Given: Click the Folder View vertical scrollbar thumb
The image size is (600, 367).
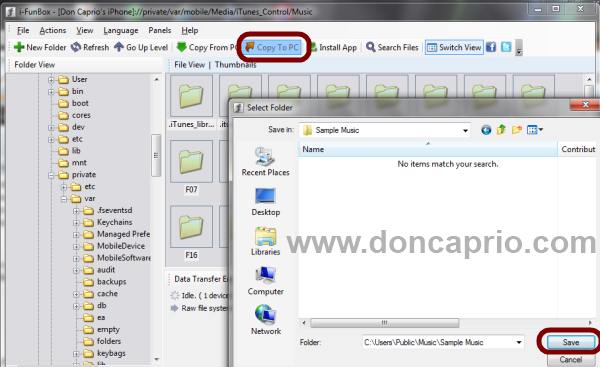Looking at the screenshot, I should coord(156,155).
